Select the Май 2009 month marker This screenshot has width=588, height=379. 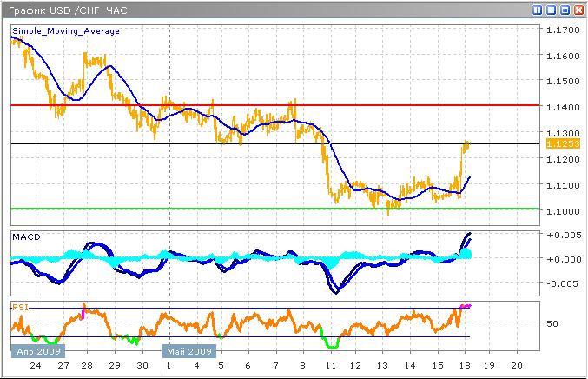tap(190, 352)
